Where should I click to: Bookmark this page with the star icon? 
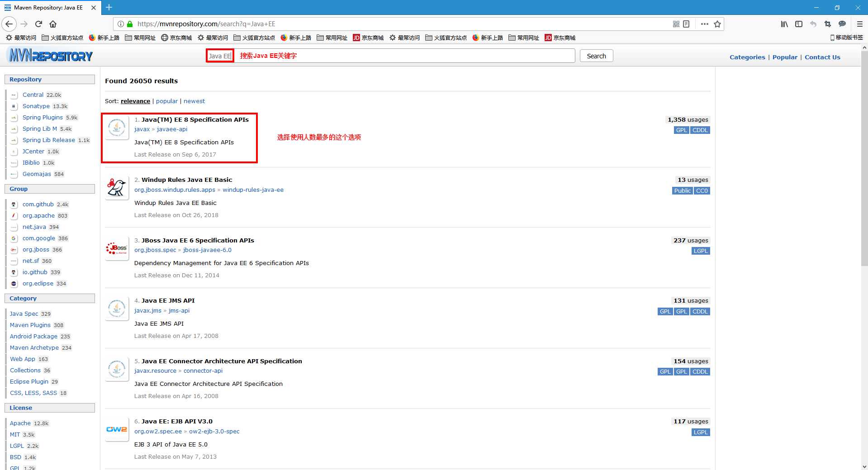717,24
